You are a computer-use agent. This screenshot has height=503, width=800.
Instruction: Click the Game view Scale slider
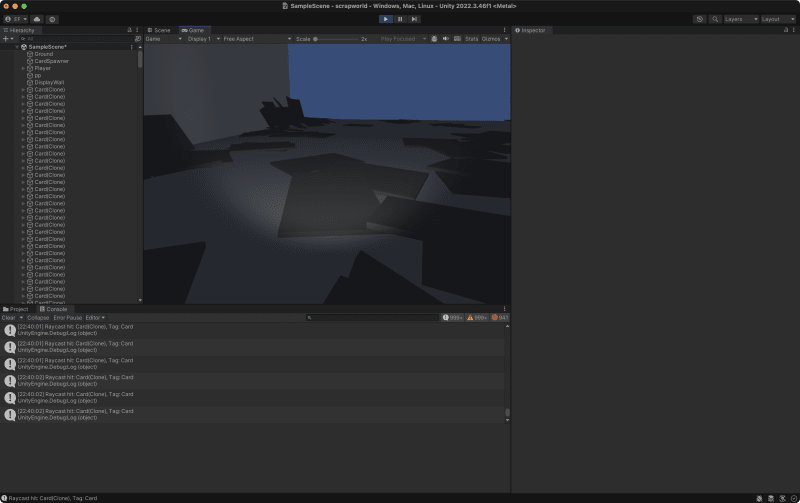pos(336,39)
